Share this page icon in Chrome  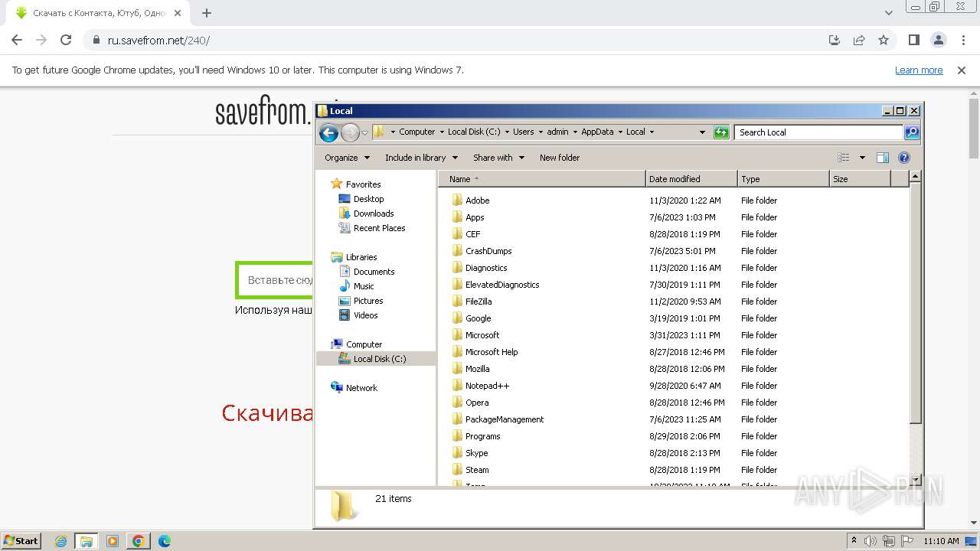click(x=859, y=40)
